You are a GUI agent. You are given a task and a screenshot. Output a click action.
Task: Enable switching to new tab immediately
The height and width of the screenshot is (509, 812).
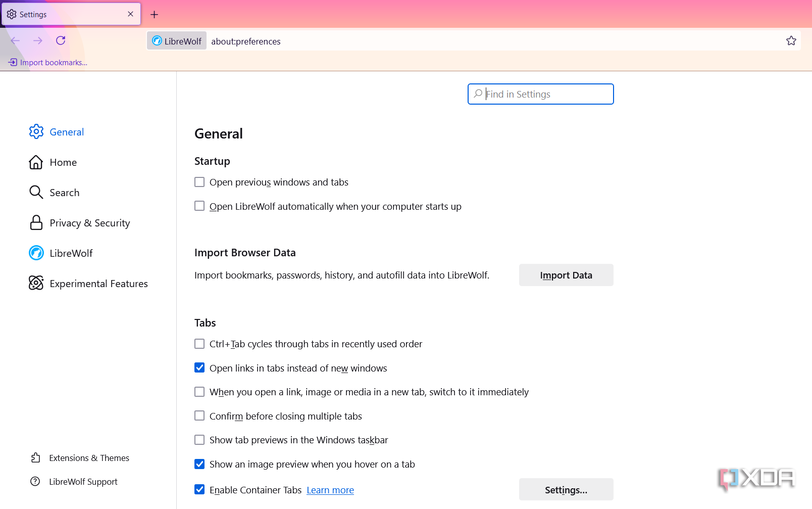[199, 392]
